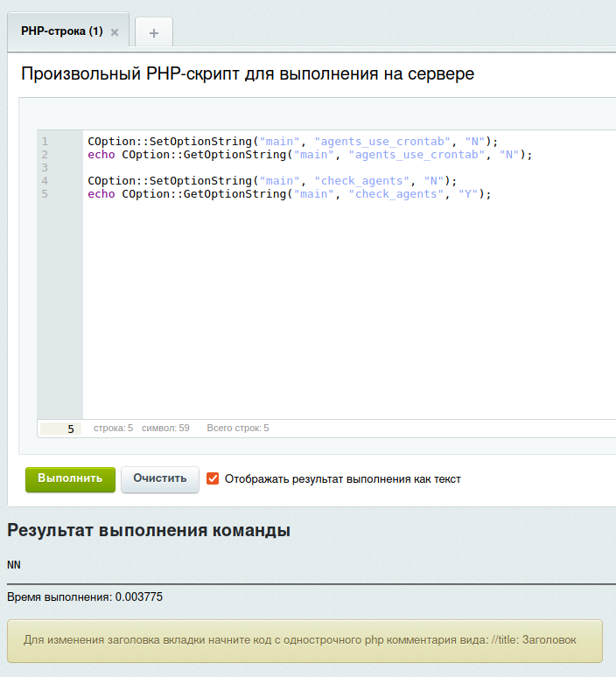Click the go-to-line input showing 5
This screenshot has width=616, height=677.
pyautogui.click(x=60, y=429)
